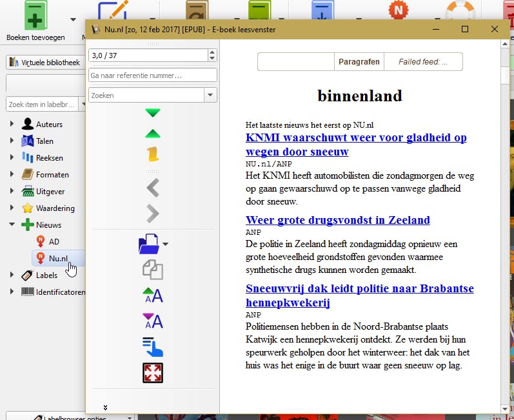Click the blue open e-book folder icon
Viewport: 514px width, 420px height.
(149, 244)
